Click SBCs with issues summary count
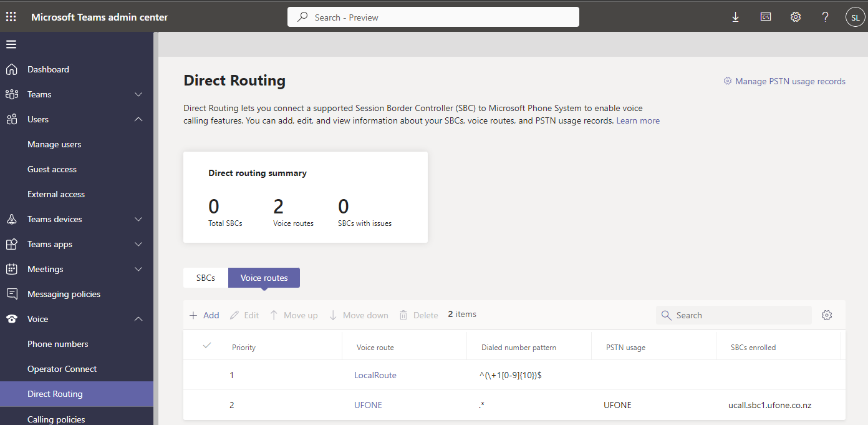The width and height of the screenshot is (868, 425). pos(365,212)
